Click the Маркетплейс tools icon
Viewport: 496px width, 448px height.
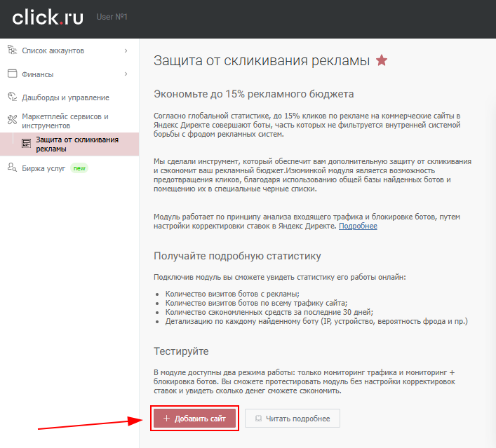(11, 121)
